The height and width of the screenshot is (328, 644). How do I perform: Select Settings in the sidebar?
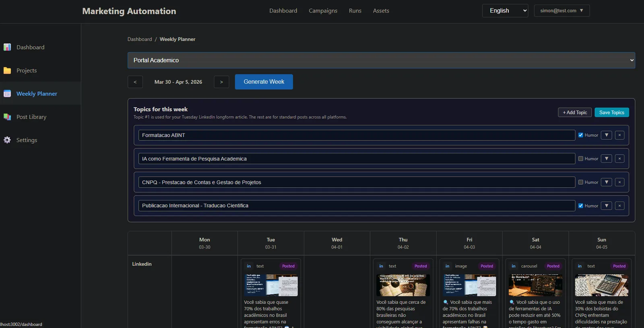coord(40,140)
